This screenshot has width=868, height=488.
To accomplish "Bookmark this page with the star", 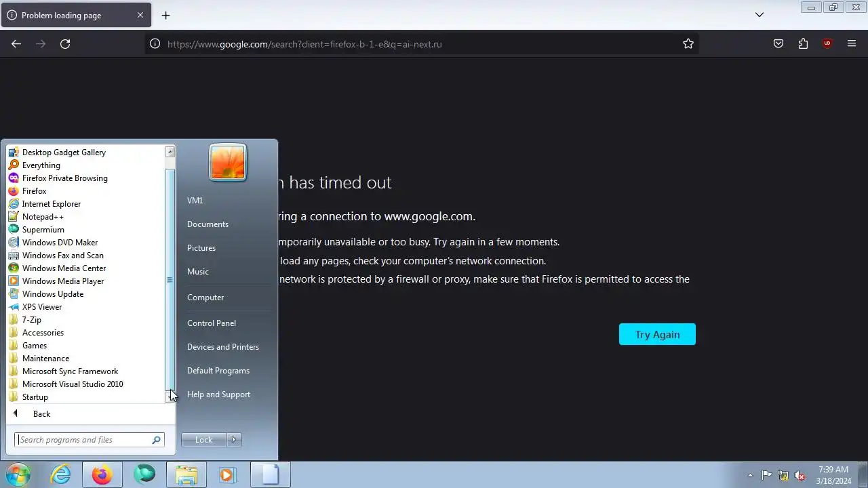I will (688, 43).
